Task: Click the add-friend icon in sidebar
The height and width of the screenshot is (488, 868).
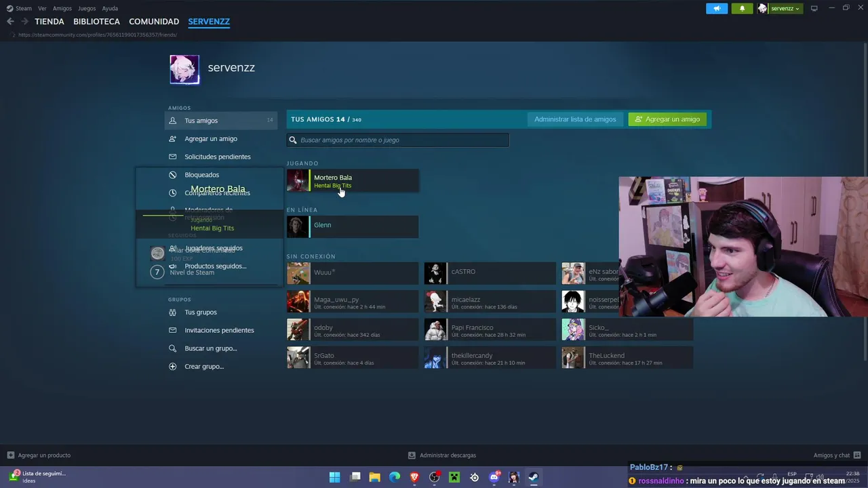Action: (172, 139)
